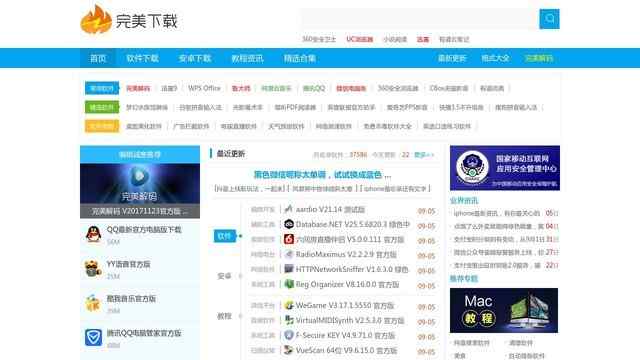The image size is (640, 360).
Task: Click the 360安全浏览器 tag link
Action: [x=398, y=88]
